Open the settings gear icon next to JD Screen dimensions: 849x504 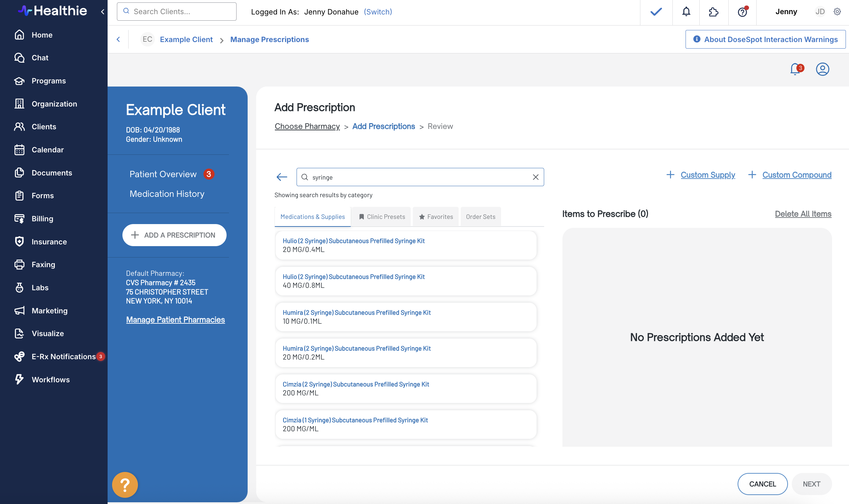[x=837, y=12]
